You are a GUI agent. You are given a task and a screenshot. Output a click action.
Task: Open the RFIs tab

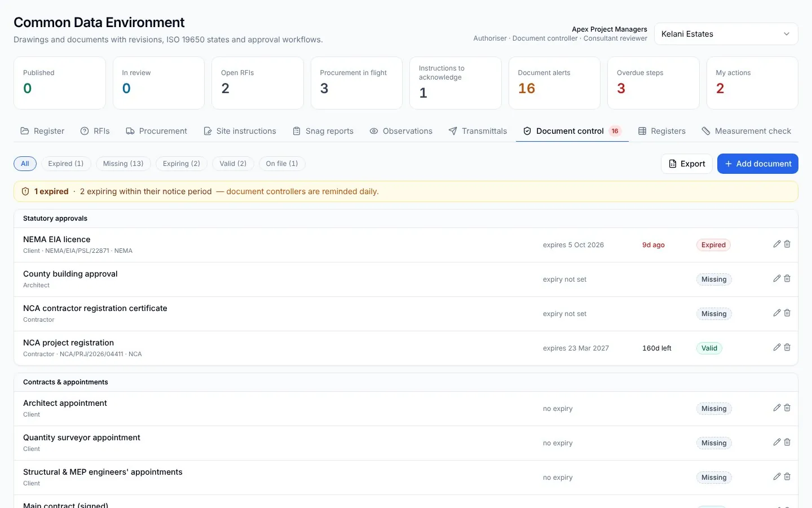[x=95, y=131]
